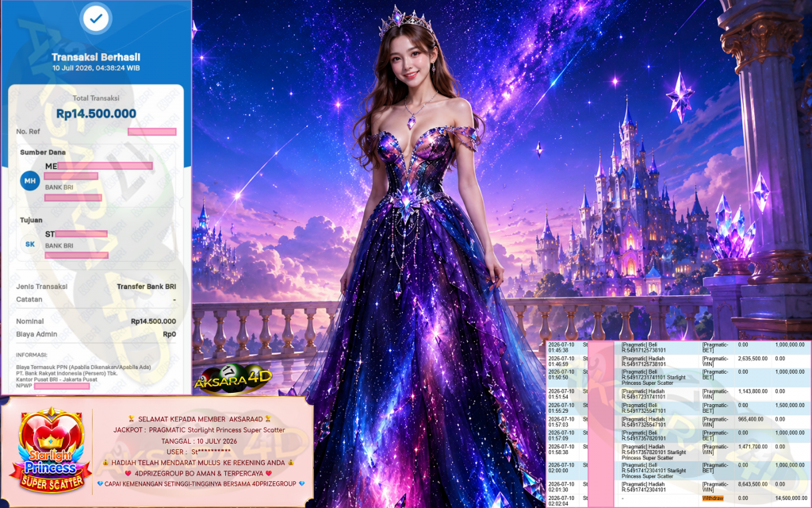Viewport: 812px width, 508px height.
Task: Click the MH sender avatar
Action: [29, 181]
